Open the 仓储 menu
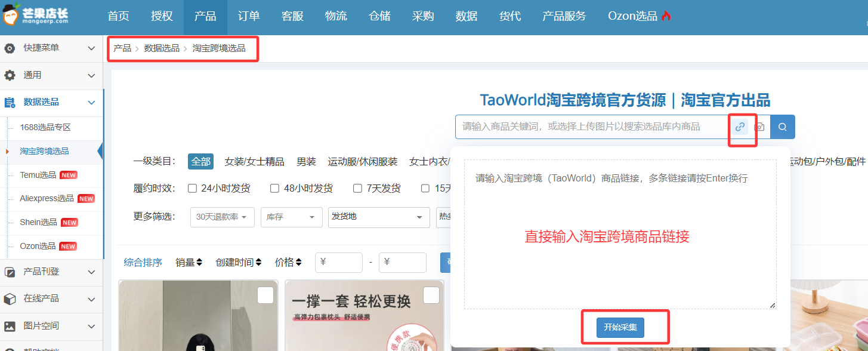Viewport: 868px width, 351px height. tap(379, 16)
